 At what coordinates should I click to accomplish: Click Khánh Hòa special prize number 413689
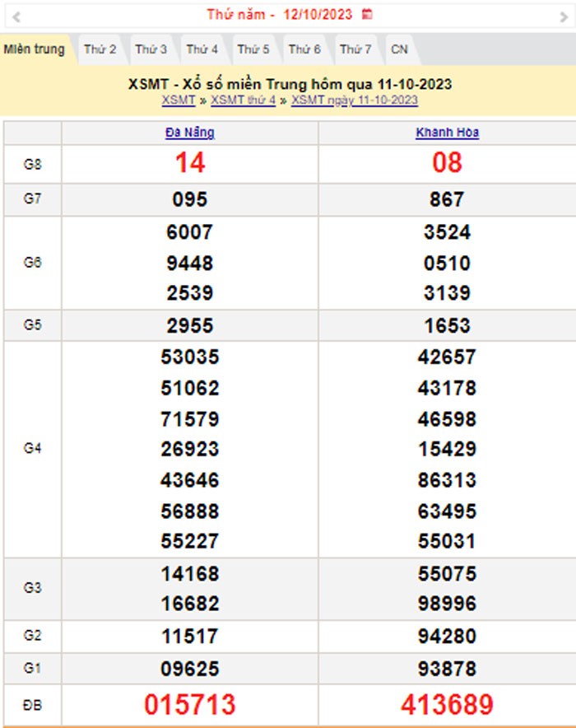(x=447, y=705)
